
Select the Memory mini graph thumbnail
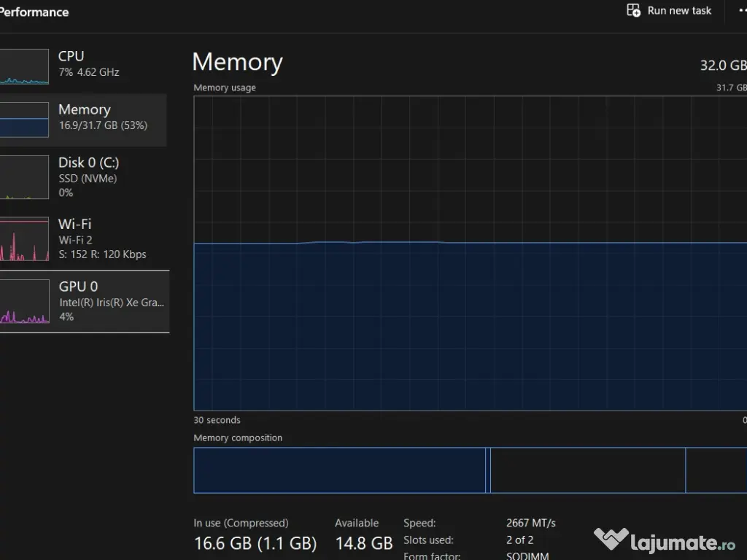[24, 120]
